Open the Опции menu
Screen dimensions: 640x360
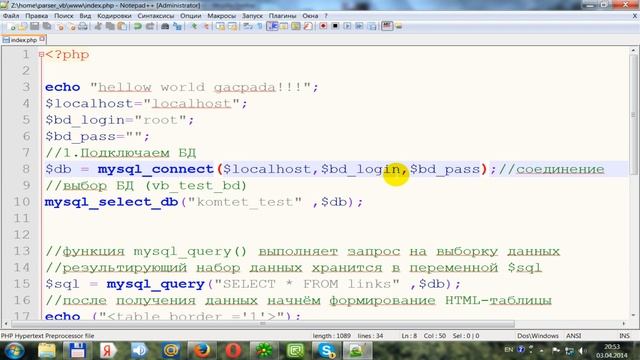pyautogui.click(x=191, y=16)
